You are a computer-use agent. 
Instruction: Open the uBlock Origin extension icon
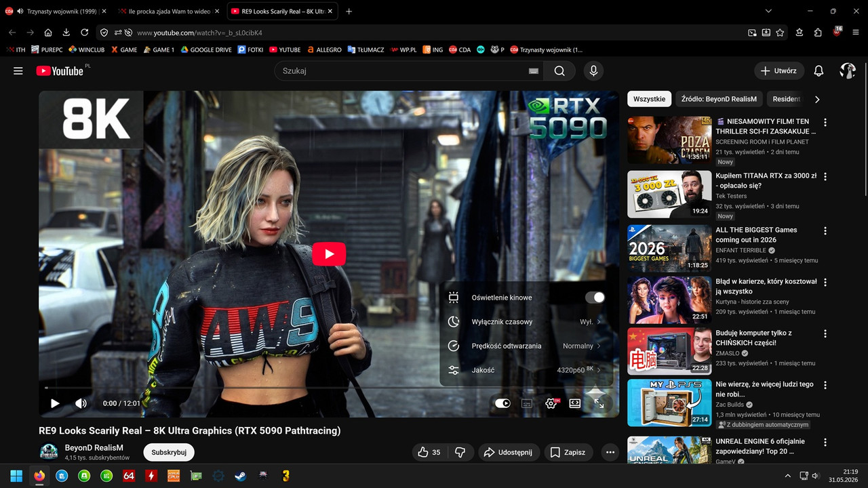[837, 32]
